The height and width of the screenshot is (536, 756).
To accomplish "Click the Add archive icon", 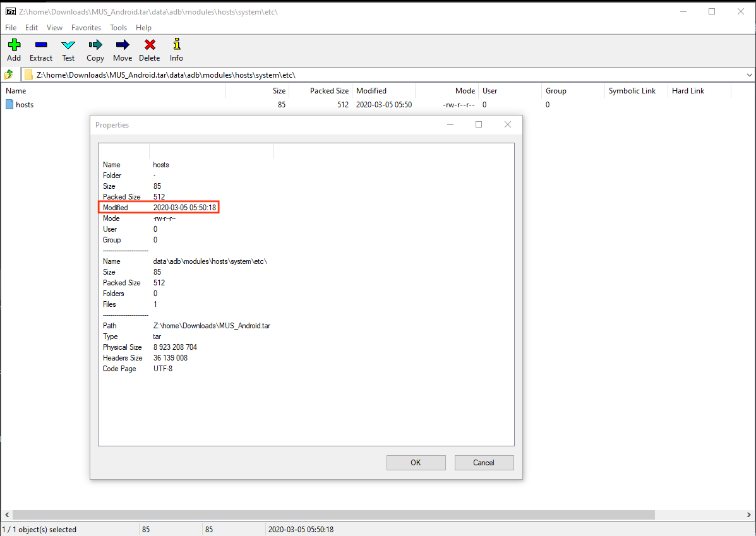I will coord(13,45).
